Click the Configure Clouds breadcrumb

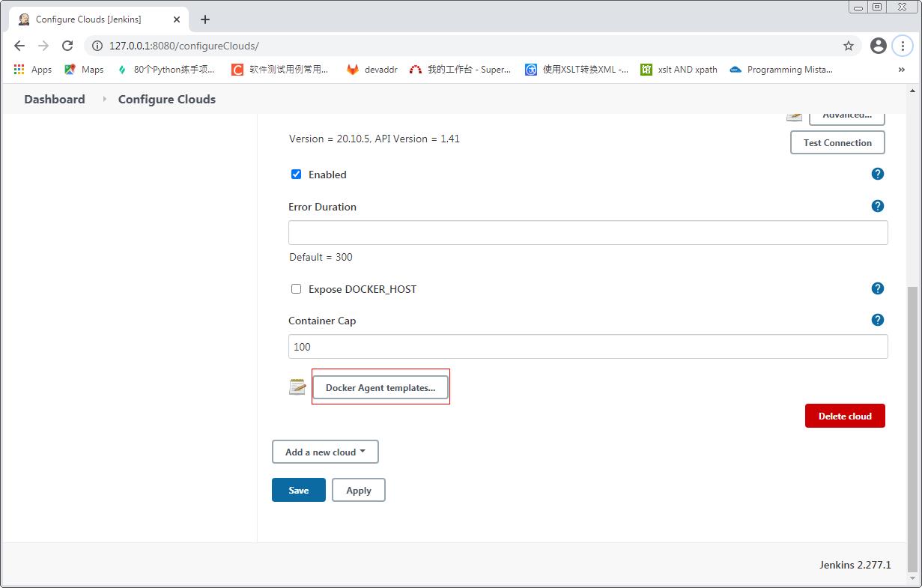[x=167, y=99]
